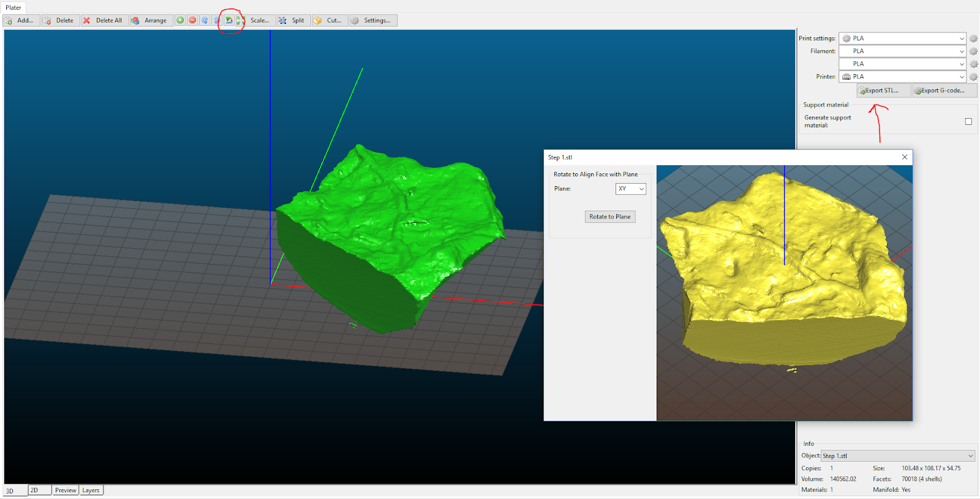The image size is (980, 499).
Task: Click the red minus decrease copies icon
Action: click(x=192, y=20)
